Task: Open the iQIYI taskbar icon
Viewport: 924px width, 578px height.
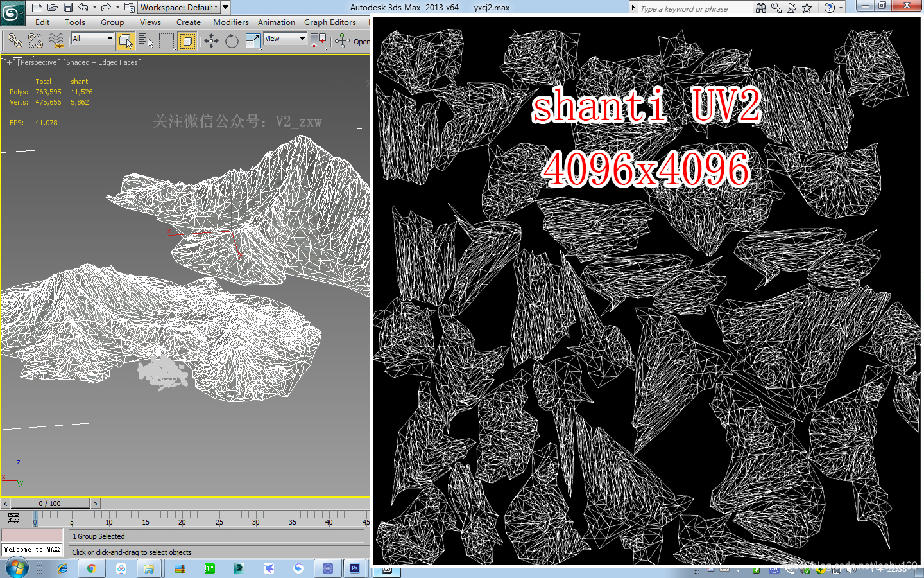Action: pos(209,568)
